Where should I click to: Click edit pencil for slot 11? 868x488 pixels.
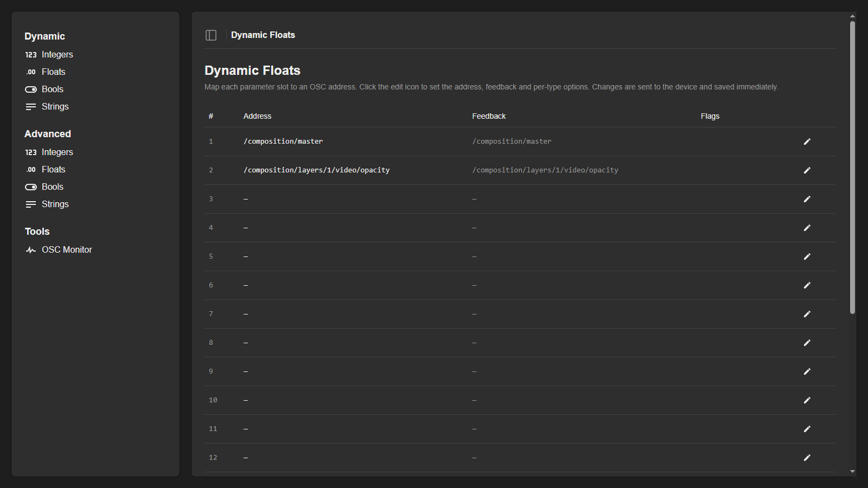[x=807, y=429]
